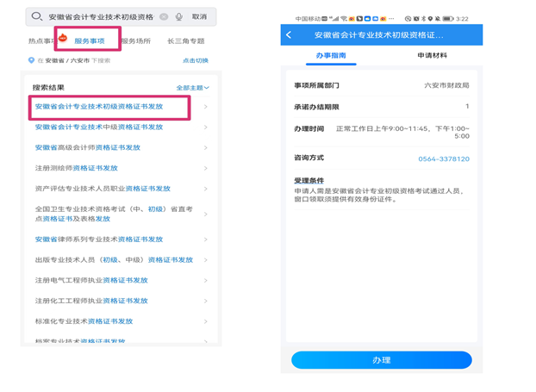Tap the microphone voice search icon
The height and width of the screenshot is (392, 536).
point(179,16)
